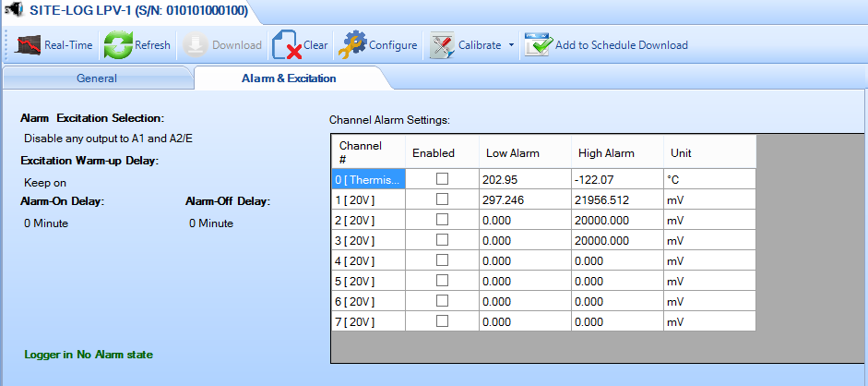Select the Alarm & Excitation tab

coord(288,78)
